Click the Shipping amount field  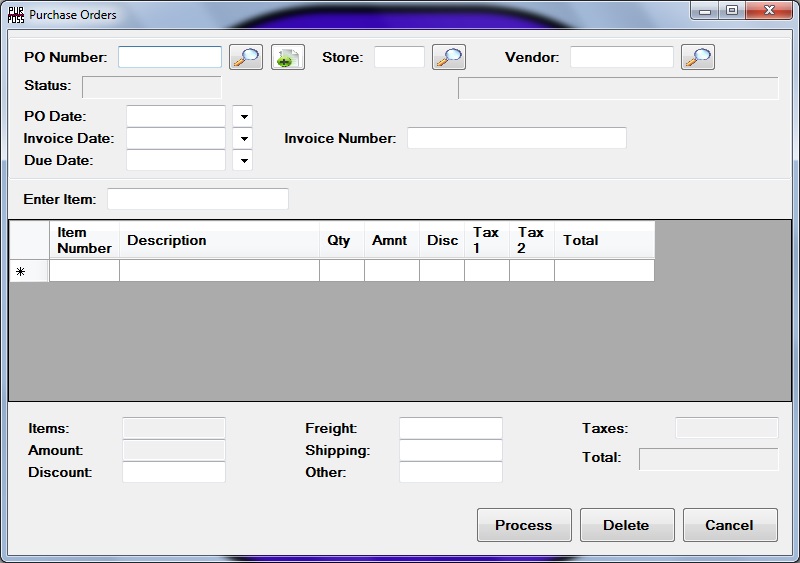click(450, 450)
